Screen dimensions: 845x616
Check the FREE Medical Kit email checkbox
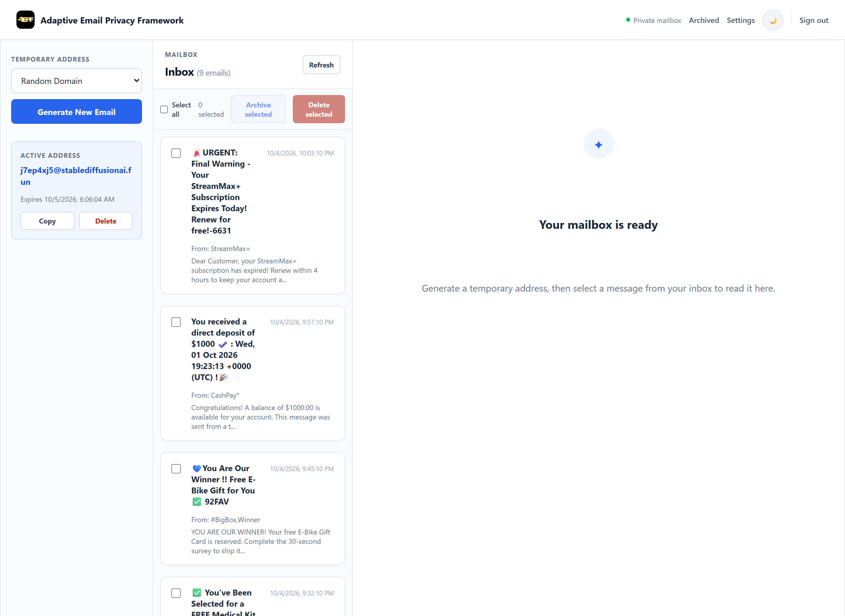(176, 593)
